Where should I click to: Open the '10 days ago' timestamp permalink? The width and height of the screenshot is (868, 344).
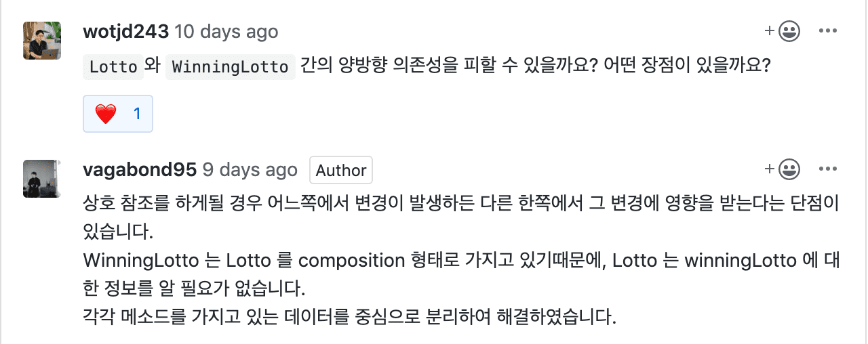click(x=226, y=31)
